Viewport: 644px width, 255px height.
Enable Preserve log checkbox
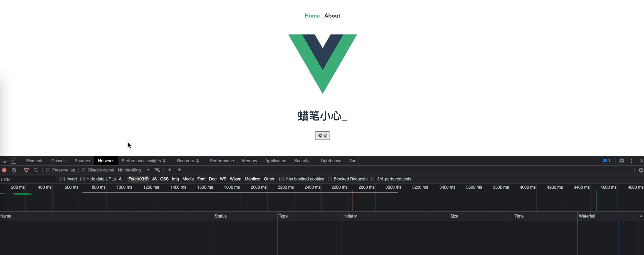(x=48, y=170)
